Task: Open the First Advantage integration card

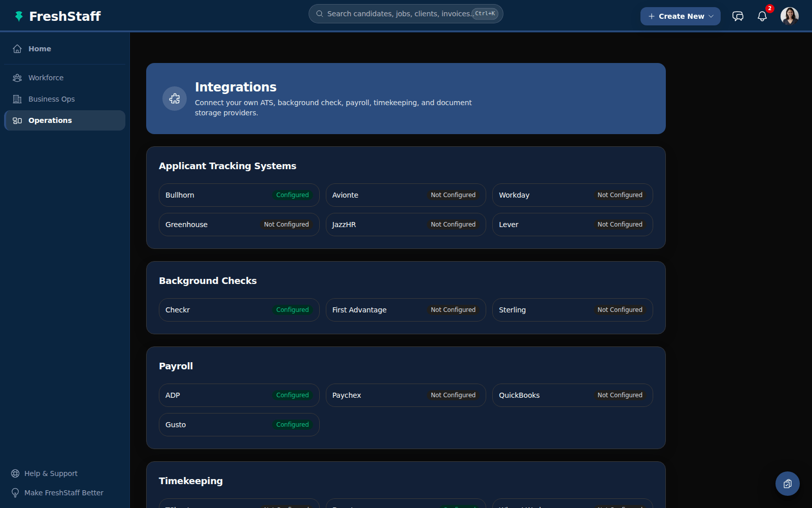Action: (x=406, y=310)
